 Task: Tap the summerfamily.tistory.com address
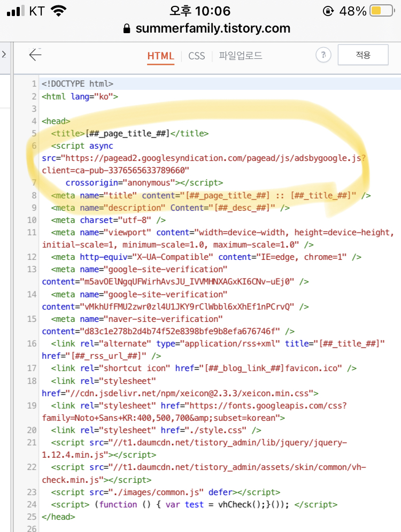[x=213, y=28]
